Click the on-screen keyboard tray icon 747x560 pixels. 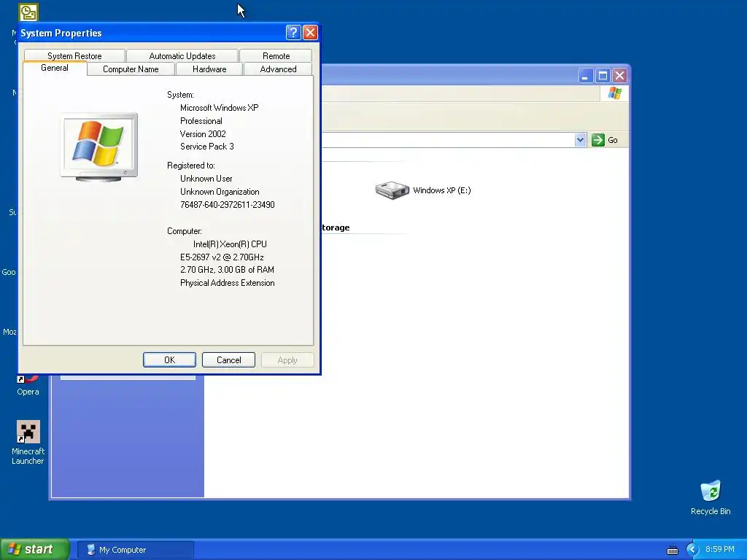point(672,550)
